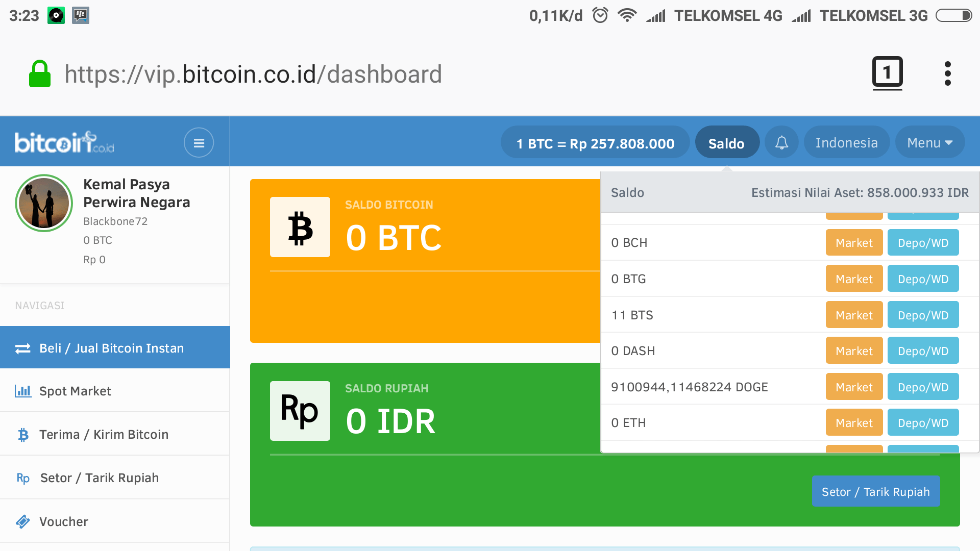Open notifications bell icon

[781, 143]
